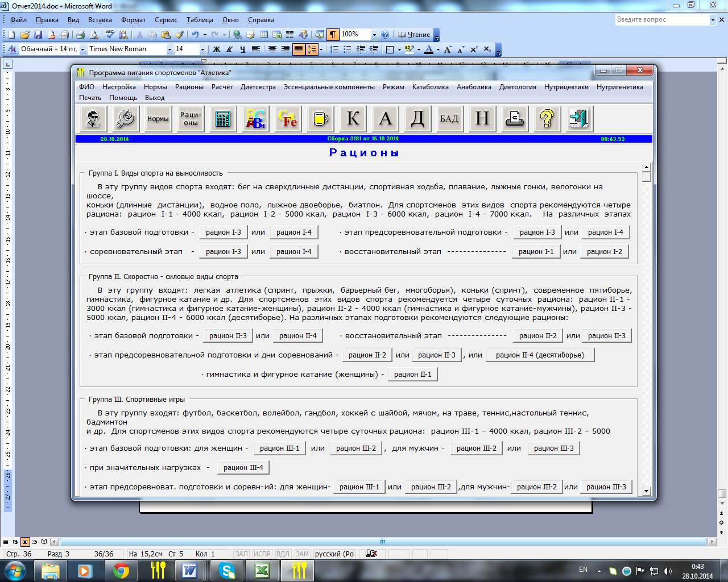Expand the Times New Roman font dropdown
This screenshot has height=582, width=728.
tap(169, 49)
